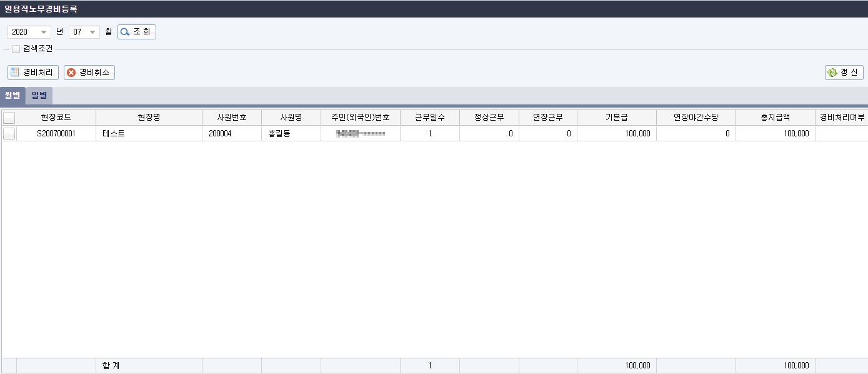
Task: Click 100,000 in the 총지급액 total row
Action: (796, 366)
